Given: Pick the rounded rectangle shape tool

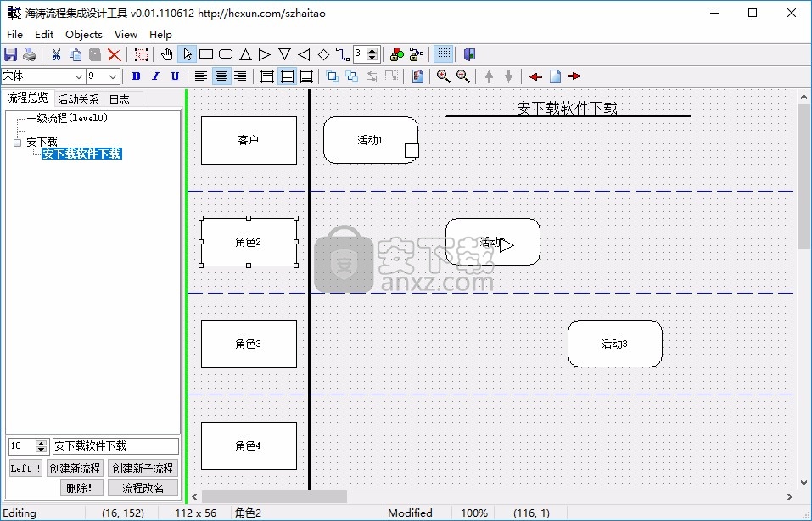Looking at the screenshot, I should pos(226,54).
